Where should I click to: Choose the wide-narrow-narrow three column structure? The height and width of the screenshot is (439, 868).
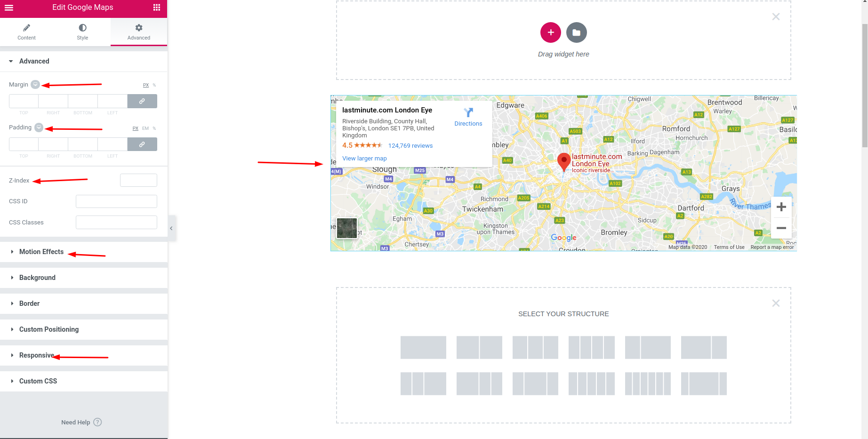pyautogui.click(x=479, y=383)
